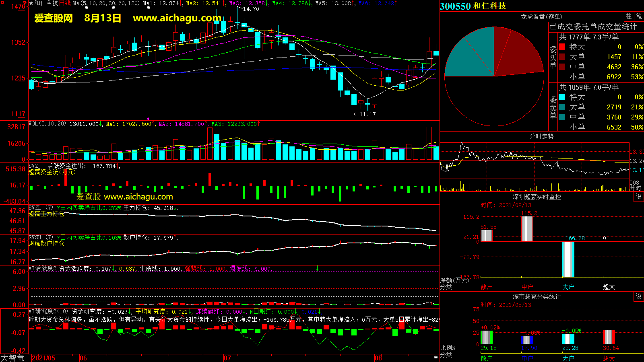Click the 大户 -166.78 bar in monitor chart
Viewport: 644px width, 362px height.
pyautogui.click(x=568, y=259)
